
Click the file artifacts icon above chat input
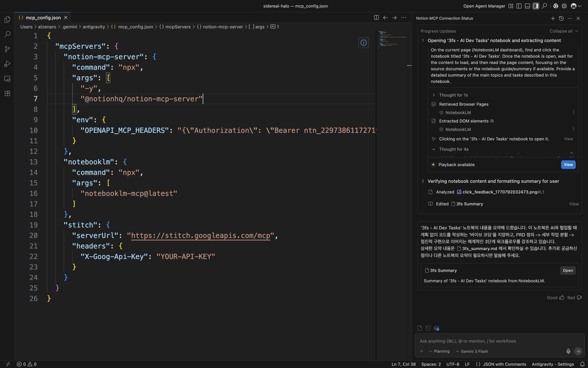click(x=420, y=328)
